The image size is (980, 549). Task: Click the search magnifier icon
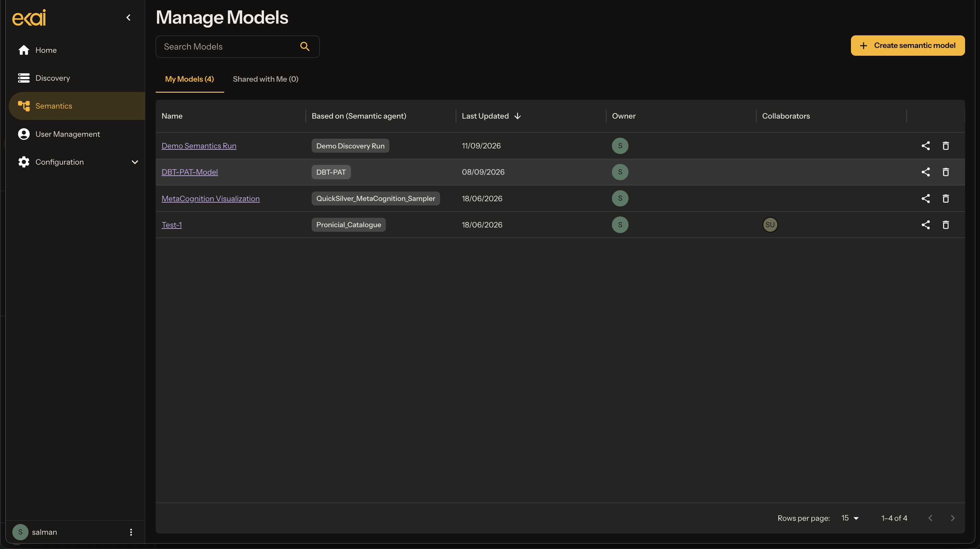[x=305, y=46]
